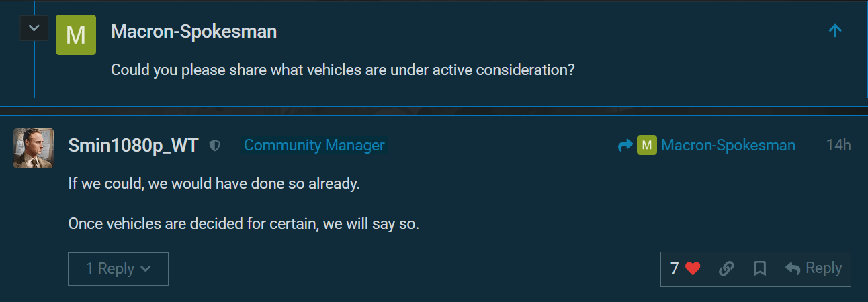Open the Macron-Spokesman reply-to link
Screen dimensions: 868x302
tap(728, 146)
